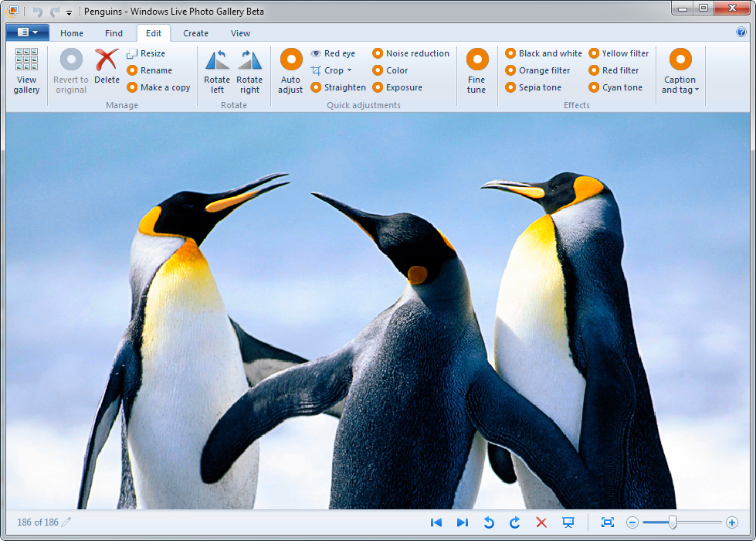The width and height of the screenshot is (756, 541).
Task: Open Caption and tag dropdown
Action: 680,71
